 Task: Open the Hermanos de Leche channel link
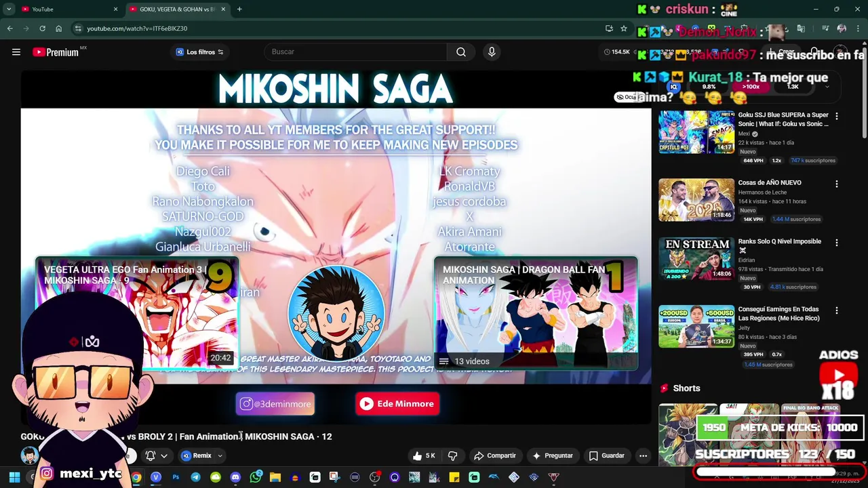coord(762,192)
